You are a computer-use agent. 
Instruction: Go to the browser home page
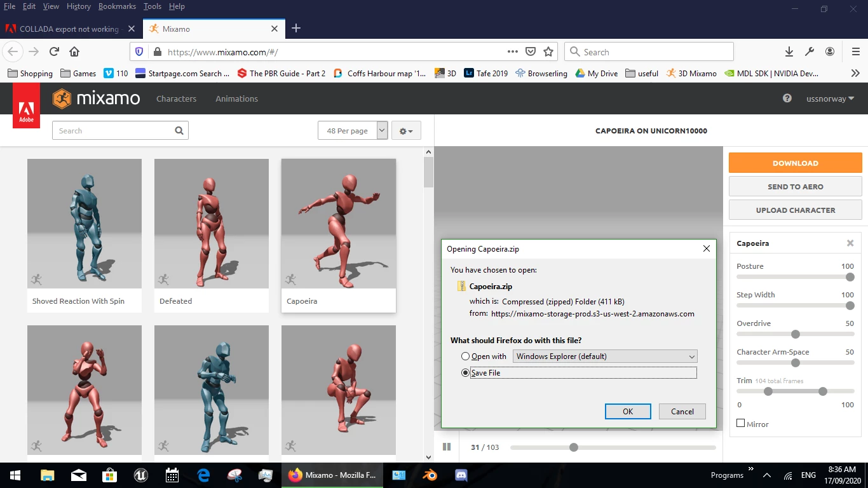point(74,51)
